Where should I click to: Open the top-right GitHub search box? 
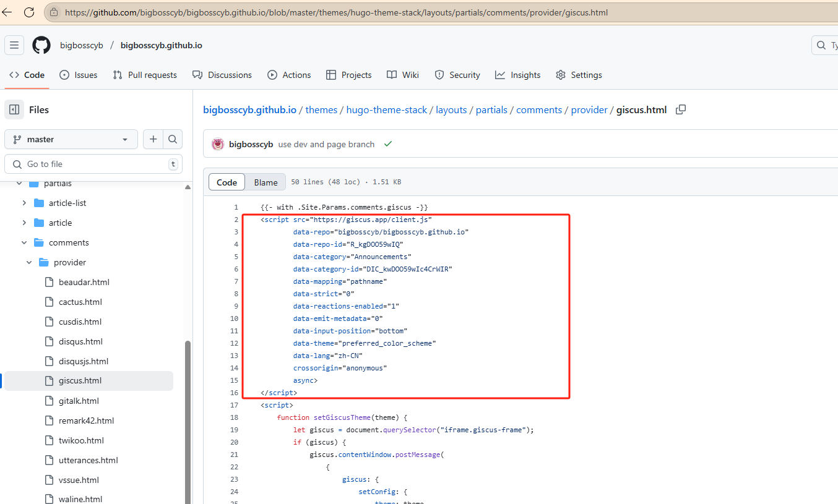[x=825, y=45]
